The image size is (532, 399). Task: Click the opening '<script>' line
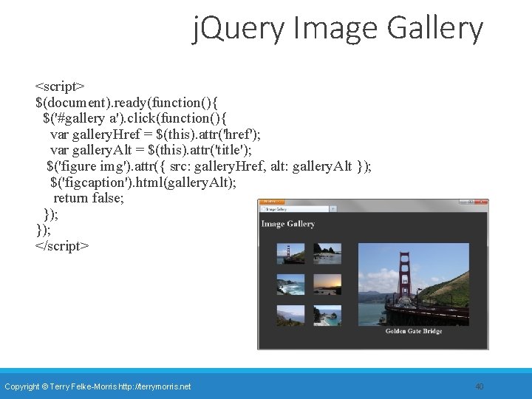[60, 86]
